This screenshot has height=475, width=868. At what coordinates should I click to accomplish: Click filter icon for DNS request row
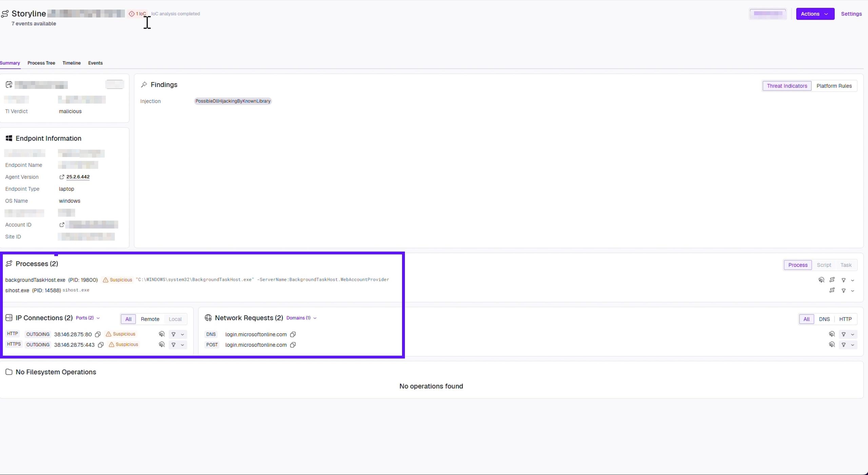844,335
